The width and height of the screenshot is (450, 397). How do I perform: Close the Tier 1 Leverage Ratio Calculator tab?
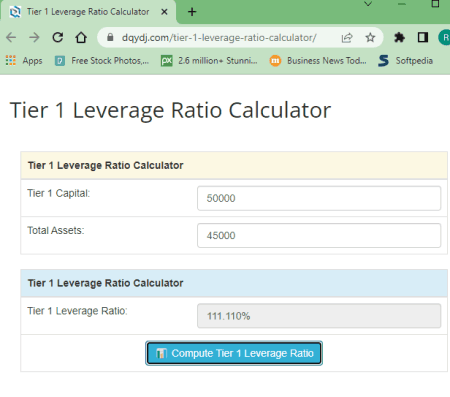(x=164, y=12)
